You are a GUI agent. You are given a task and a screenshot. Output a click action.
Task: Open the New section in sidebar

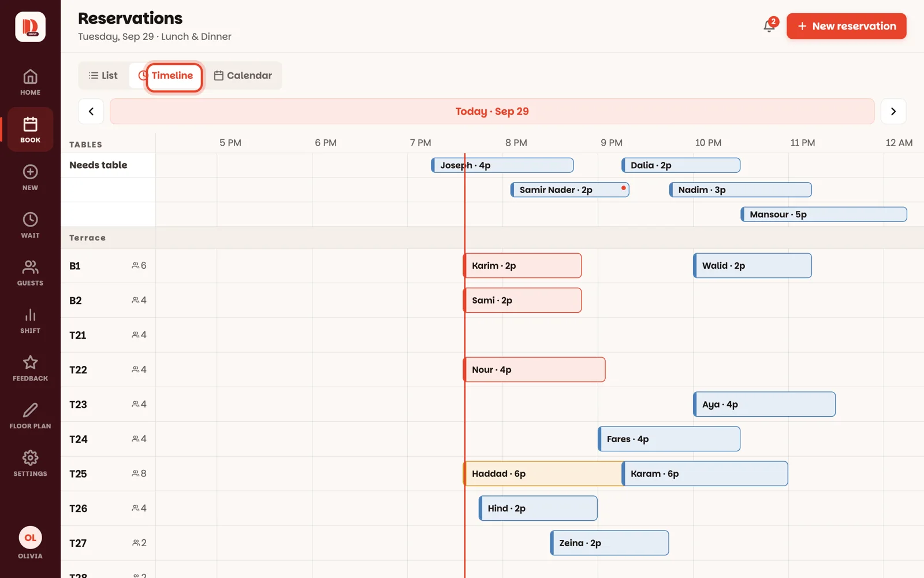coord(30,177)
